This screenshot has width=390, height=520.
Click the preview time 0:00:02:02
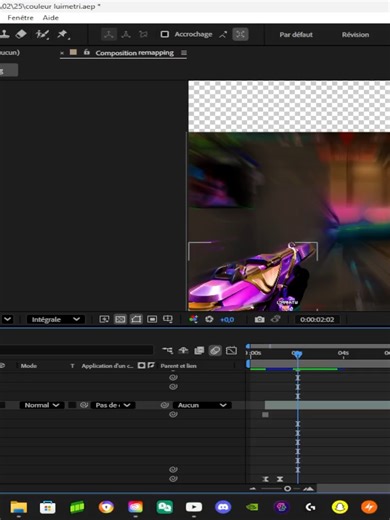click(x=317, y=319)
